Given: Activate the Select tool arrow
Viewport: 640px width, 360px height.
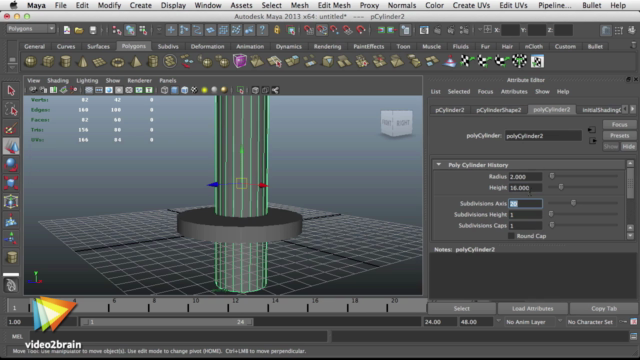Looking at the screenshot, I should point(11,91).
